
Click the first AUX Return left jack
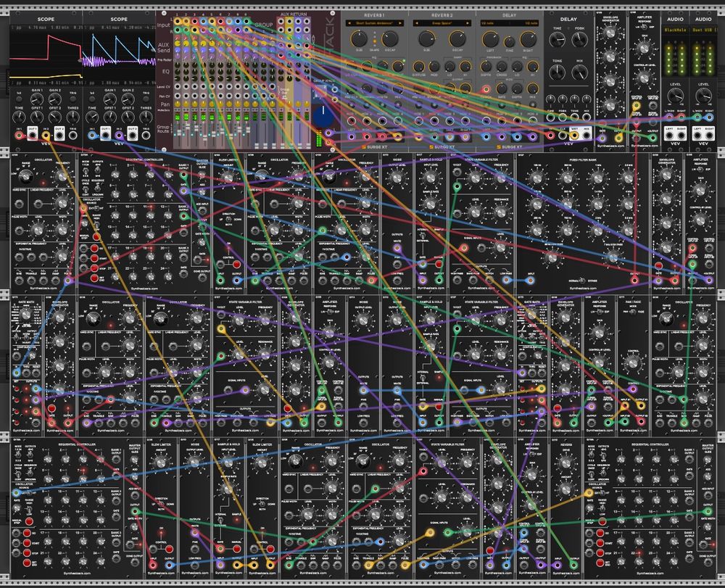pos(281,22)
